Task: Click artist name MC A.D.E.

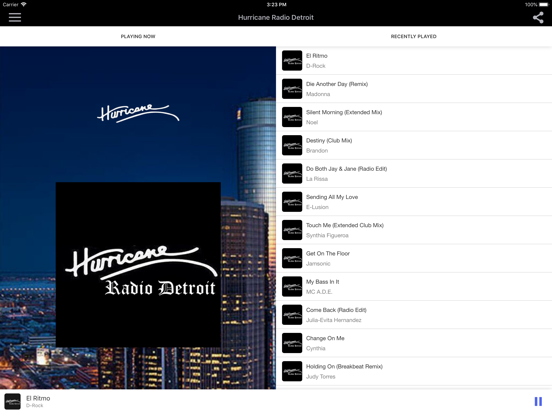Action: coord(319,292)
